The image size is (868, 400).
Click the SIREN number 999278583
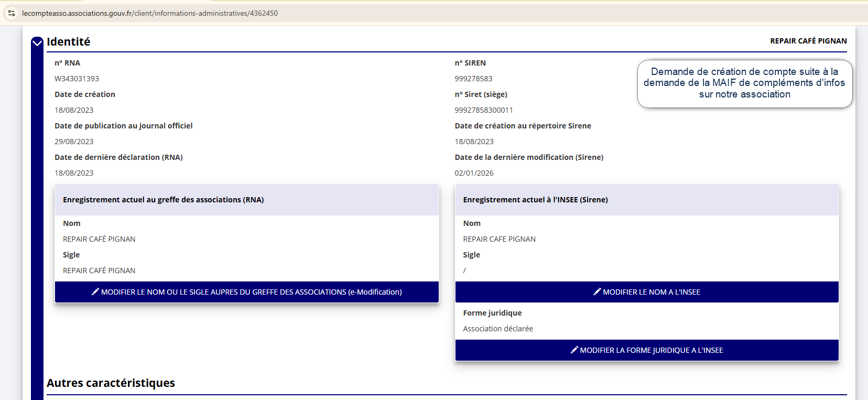[x=473, y=79]
